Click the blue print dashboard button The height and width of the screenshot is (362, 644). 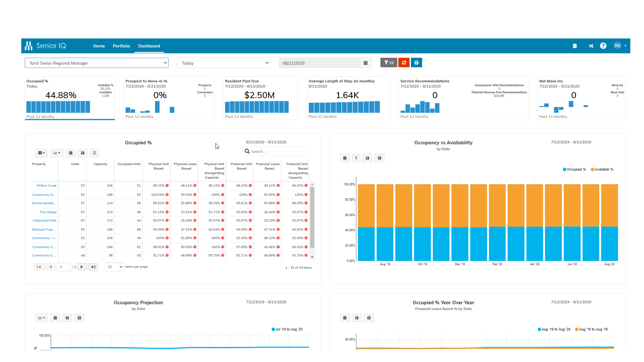(x=416, y=63)
